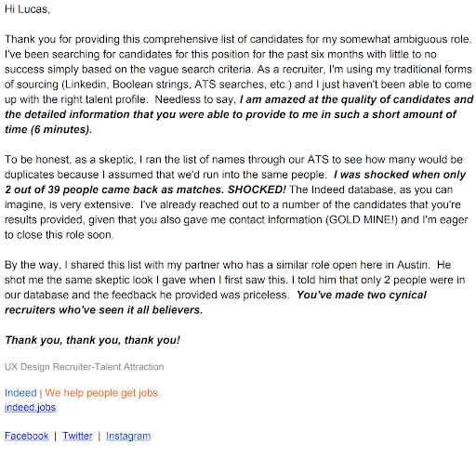Open the indeed.jobs link
Screen dimensions: 476x458
tap(30, 407)
